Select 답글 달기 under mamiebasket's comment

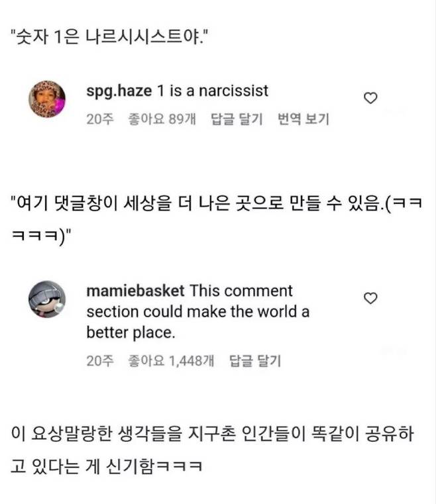pyautogui.click(x=255, y=361)
